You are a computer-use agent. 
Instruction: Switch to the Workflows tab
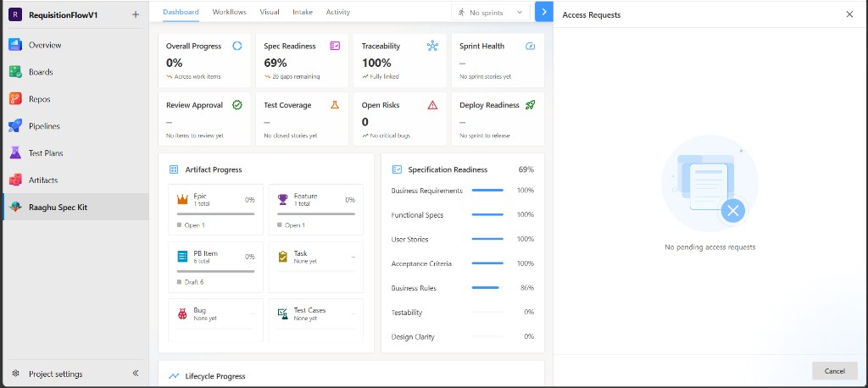[229, 12]
